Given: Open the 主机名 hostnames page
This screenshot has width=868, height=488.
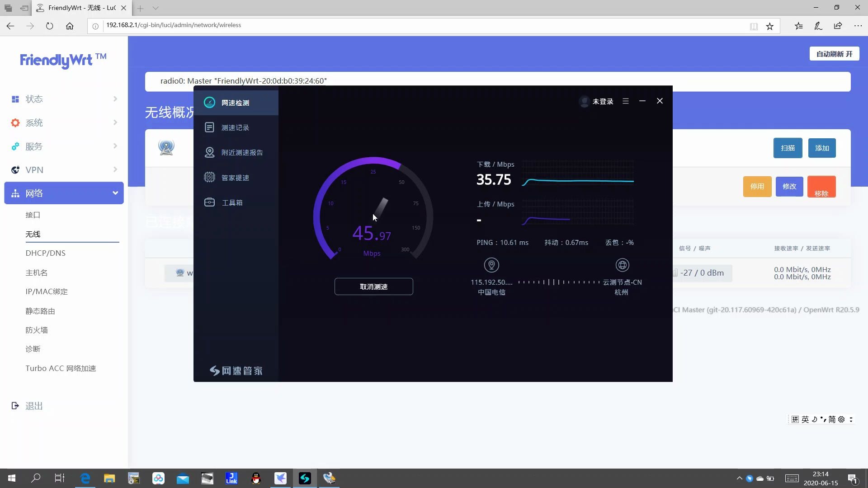Looking at the screenshot, I should click(37, 272).
